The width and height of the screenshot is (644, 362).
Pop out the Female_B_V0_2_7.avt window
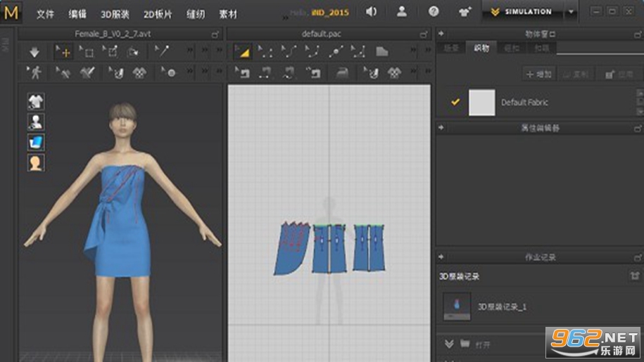215,34
